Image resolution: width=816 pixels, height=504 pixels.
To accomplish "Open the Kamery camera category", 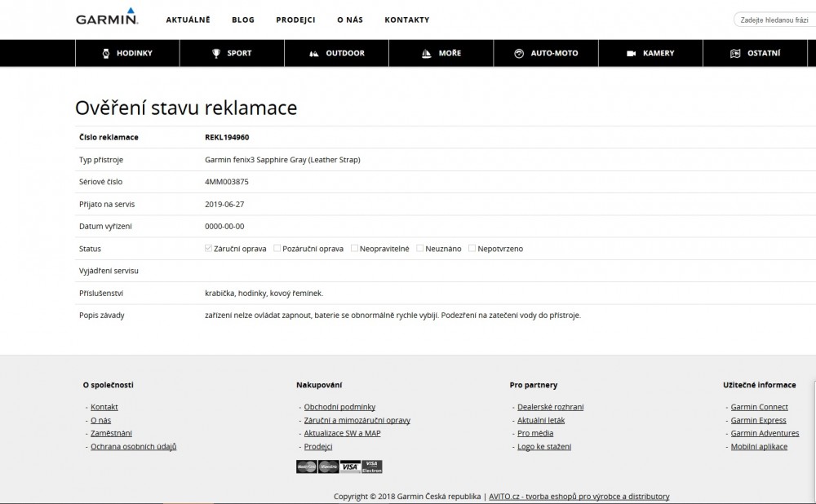I will pos(650,53).
